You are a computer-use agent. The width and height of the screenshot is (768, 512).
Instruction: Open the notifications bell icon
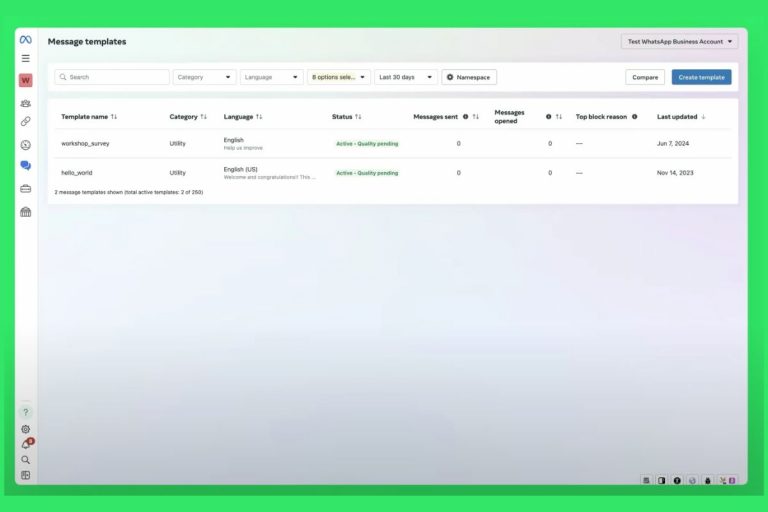[x=25, y=445]
